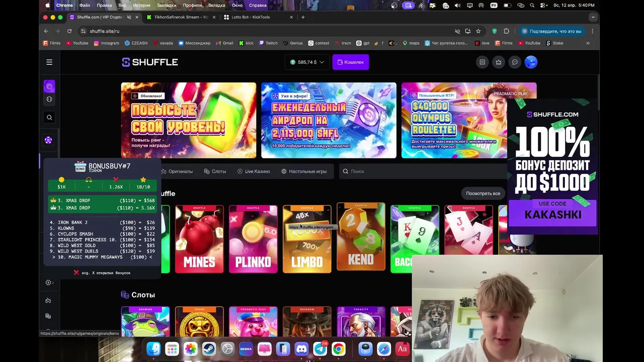The width and height of the screenshot is (644, 362).
Task: Click the Слоты section heading
Action: tap(143, 295)
